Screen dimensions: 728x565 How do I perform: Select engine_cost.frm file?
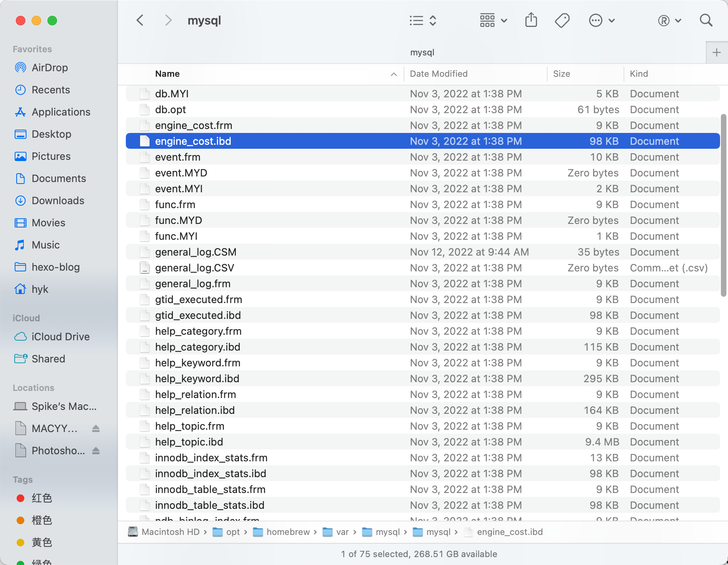point(423,125)
